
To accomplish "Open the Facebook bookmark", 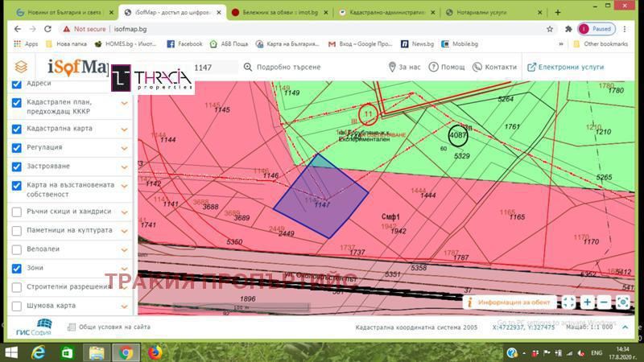I will [x=185, y=44].
